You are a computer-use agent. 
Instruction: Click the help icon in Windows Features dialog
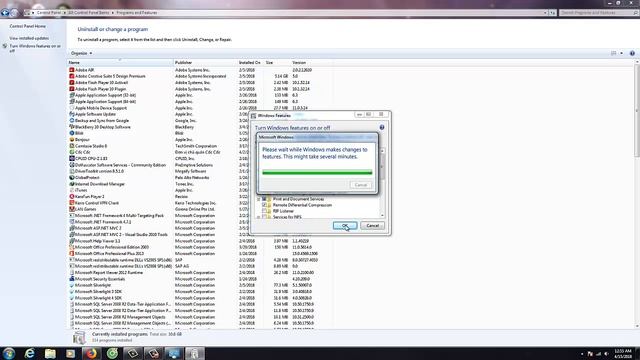tap(382, 127)
